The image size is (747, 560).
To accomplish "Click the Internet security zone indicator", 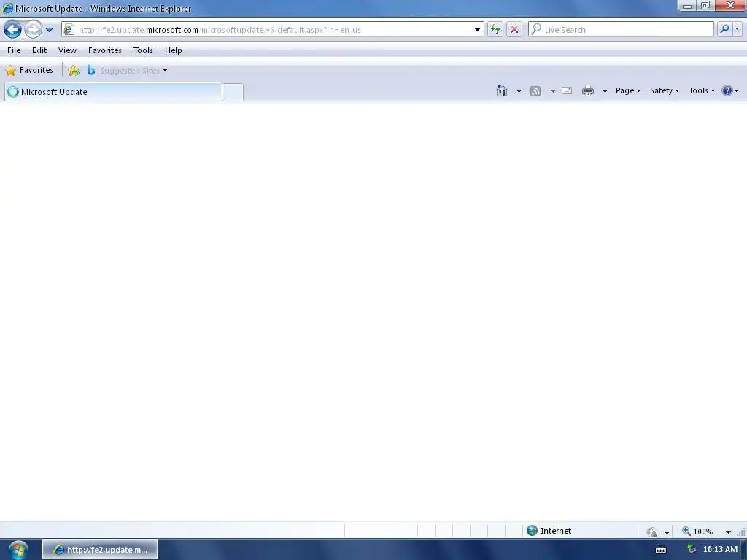I will tap(549, 531).
